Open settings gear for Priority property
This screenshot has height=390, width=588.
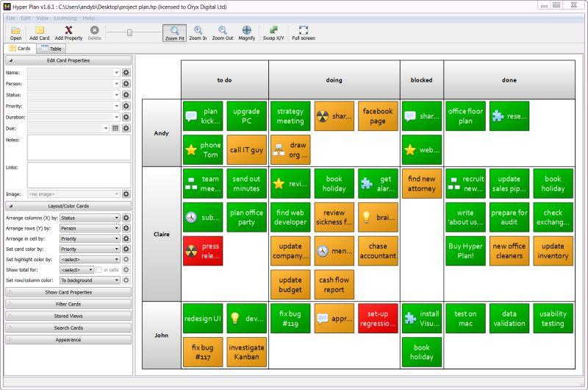click(x=126, y=106)
